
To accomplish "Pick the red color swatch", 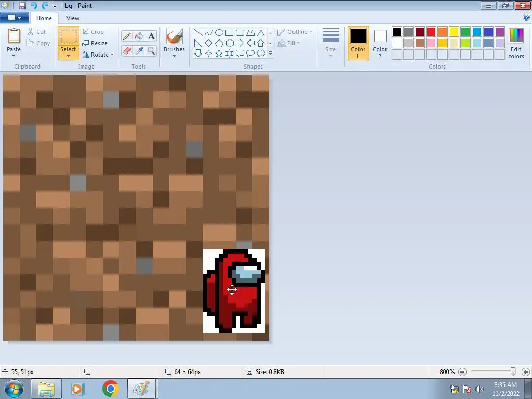I will point(431,32).
